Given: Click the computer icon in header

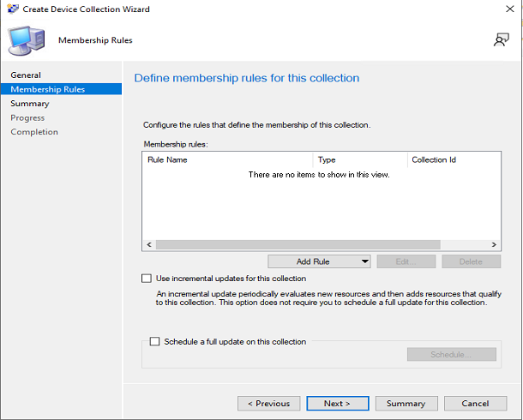Looking at the screenshot, I should (26, 39).
